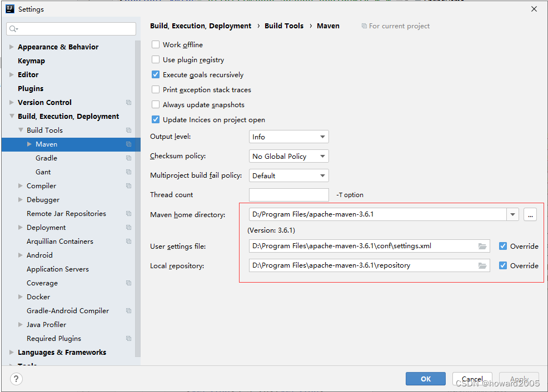Viewport: 548px width, 392px height.
Task: Click the project-level icon beside Remote Jar Repositories
Action: (x=128, y=214)
